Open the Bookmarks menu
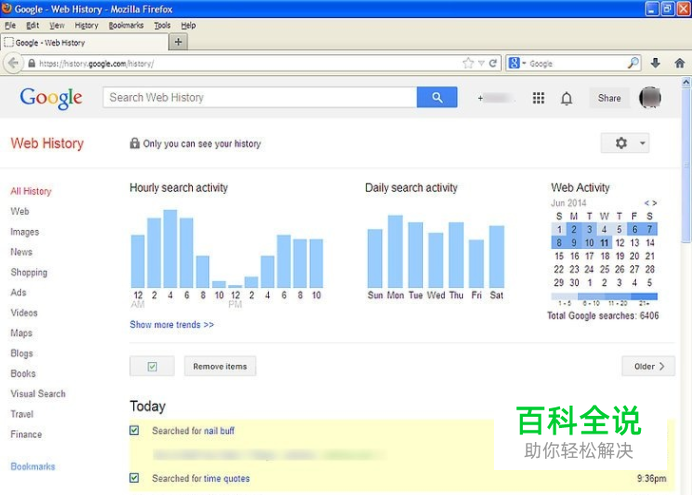 (126, 25)
